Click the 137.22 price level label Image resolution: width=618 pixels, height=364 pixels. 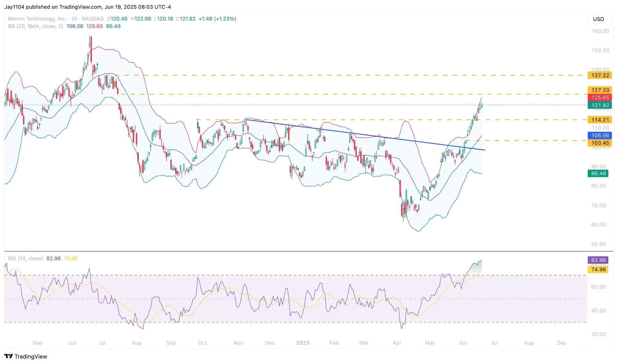pos(600,75)
